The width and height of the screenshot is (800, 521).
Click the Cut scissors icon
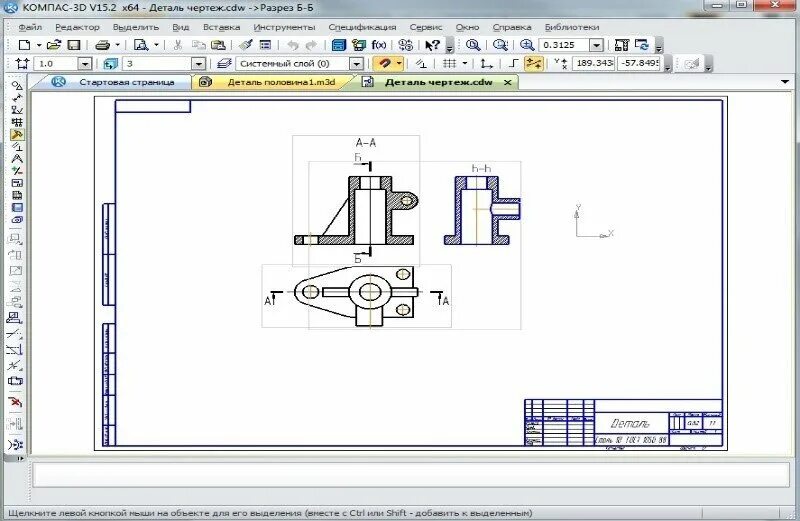coord(178,45)
